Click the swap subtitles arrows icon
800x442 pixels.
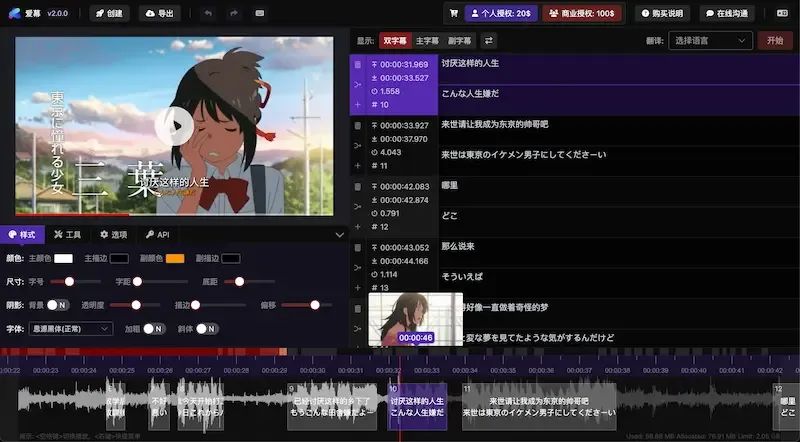tap(489, 40)
